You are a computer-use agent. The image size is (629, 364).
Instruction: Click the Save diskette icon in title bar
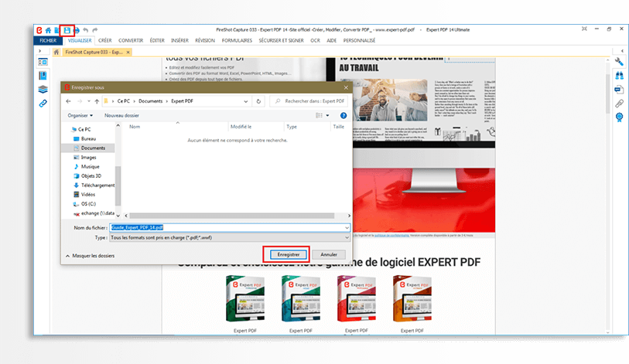[67, 30]
